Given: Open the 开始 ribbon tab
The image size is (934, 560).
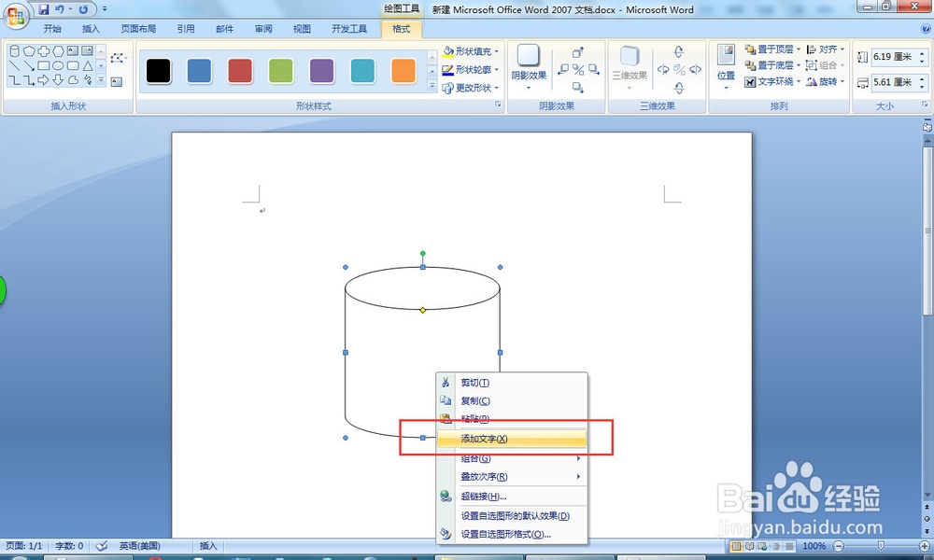Looking at the screenshot, I should 52,29.
